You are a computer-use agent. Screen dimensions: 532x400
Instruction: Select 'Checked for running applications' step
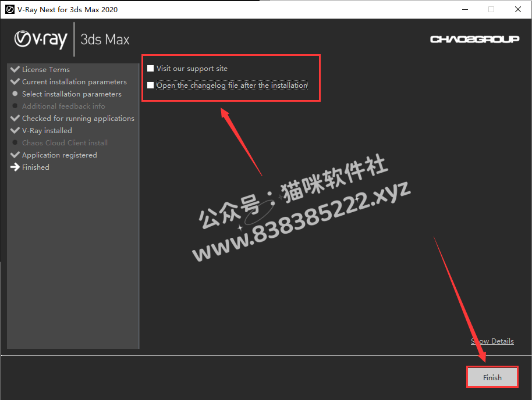[x=78, y=118]
